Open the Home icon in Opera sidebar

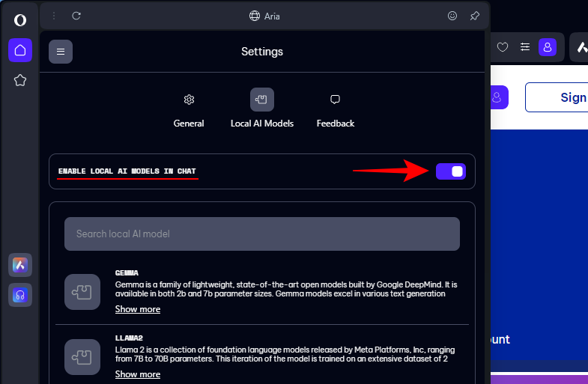(20, 50)
